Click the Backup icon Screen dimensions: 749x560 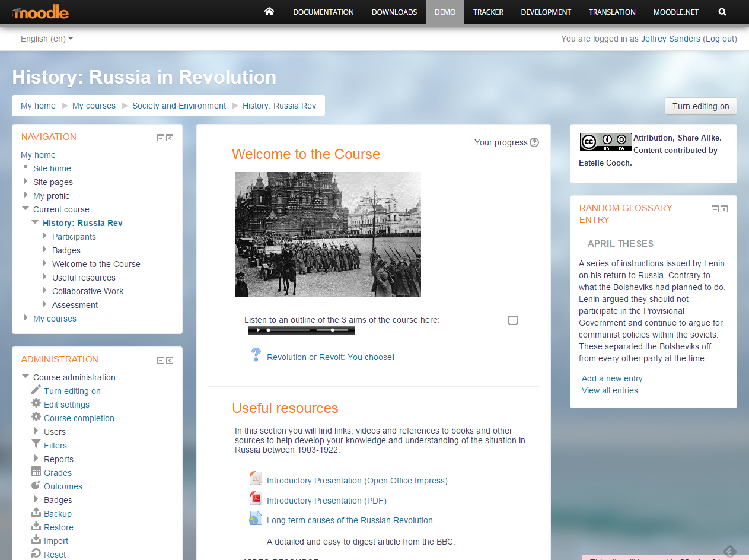pyautogui.click(x=36, y=513)
